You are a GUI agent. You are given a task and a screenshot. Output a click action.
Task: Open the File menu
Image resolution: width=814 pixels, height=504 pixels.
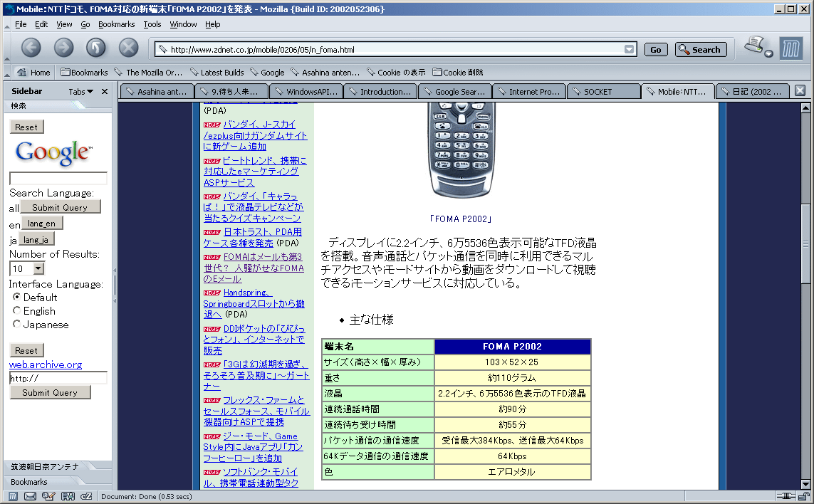coord(21,24)
